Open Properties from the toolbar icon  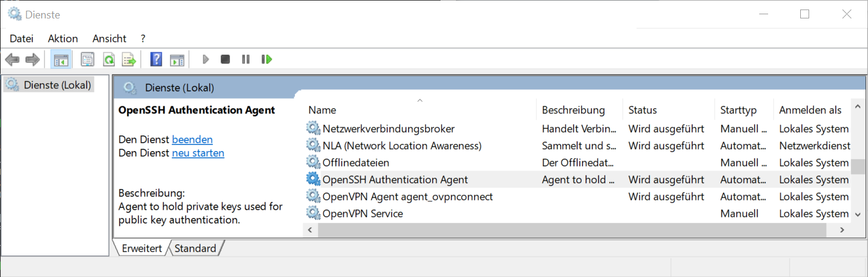(87, 59)
